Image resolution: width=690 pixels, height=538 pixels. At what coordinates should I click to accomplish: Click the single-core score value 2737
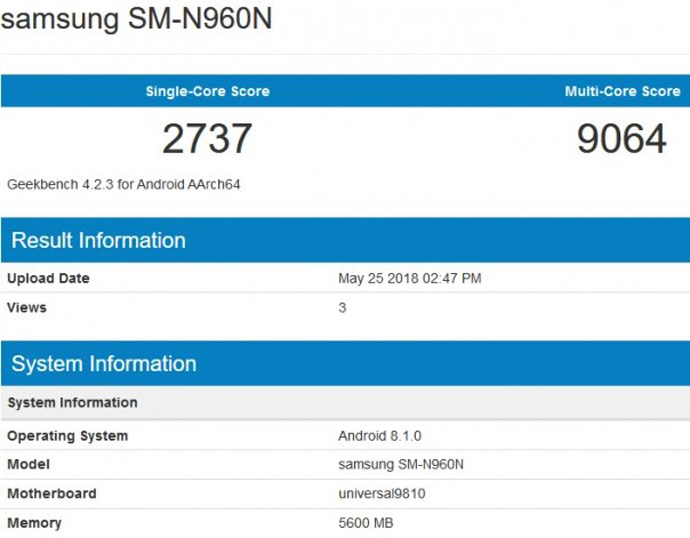tap(207, 139)
